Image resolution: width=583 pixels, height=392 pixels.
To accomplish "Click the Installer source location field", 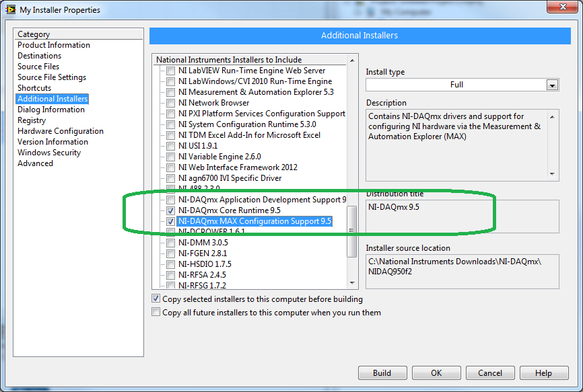I will (462, 272).
